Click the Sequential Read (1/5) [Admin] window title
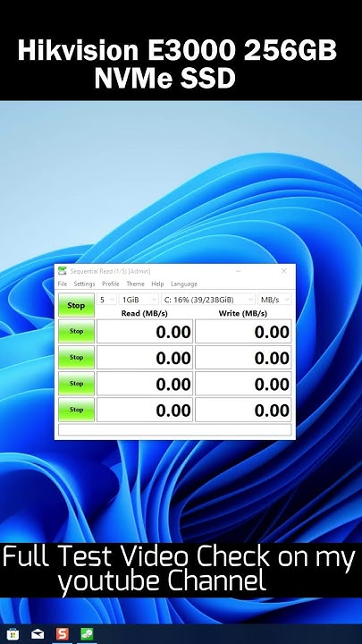This screenshot has width=362, height=644. coord(111,271)
